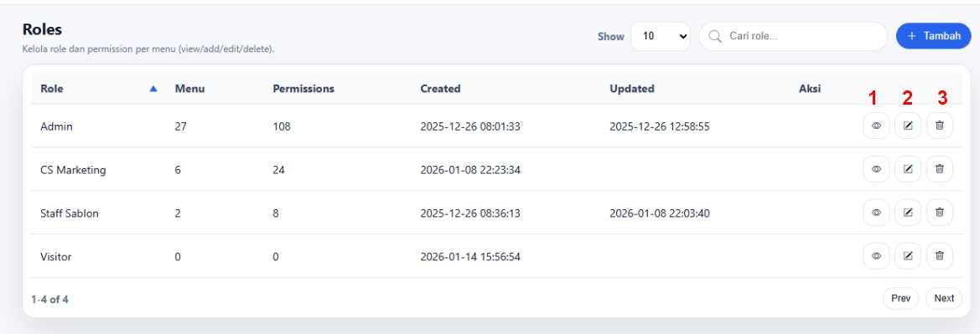Open the Show entries dropdown set to 10

[x=661, y=36]
